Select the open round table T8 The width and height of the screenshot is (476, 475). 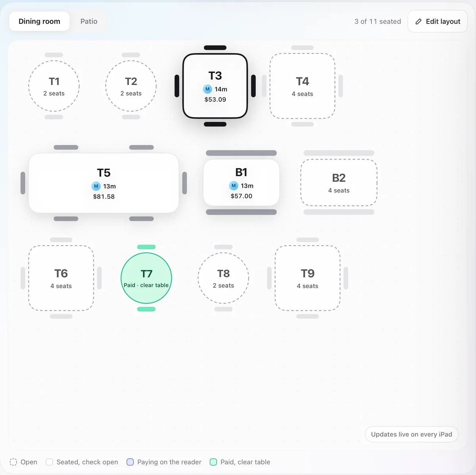[x=223, y=278]
